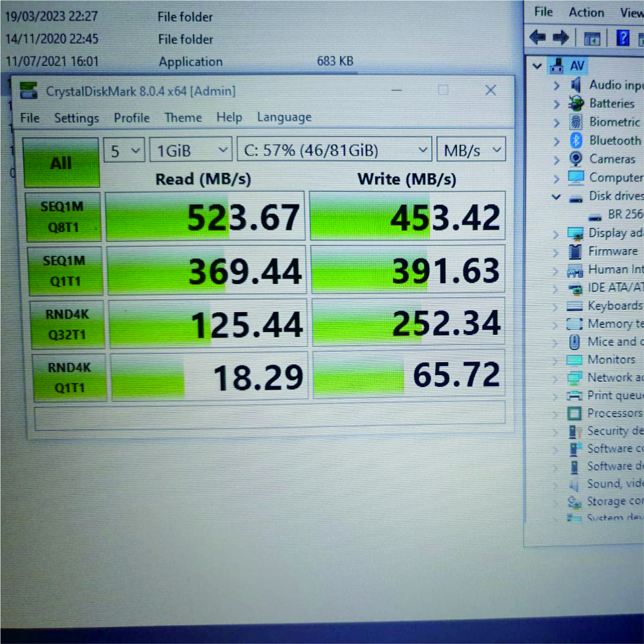The image size is (644, 644).
Task: Click the 18.29 read result cell
Action: point(210,377)
